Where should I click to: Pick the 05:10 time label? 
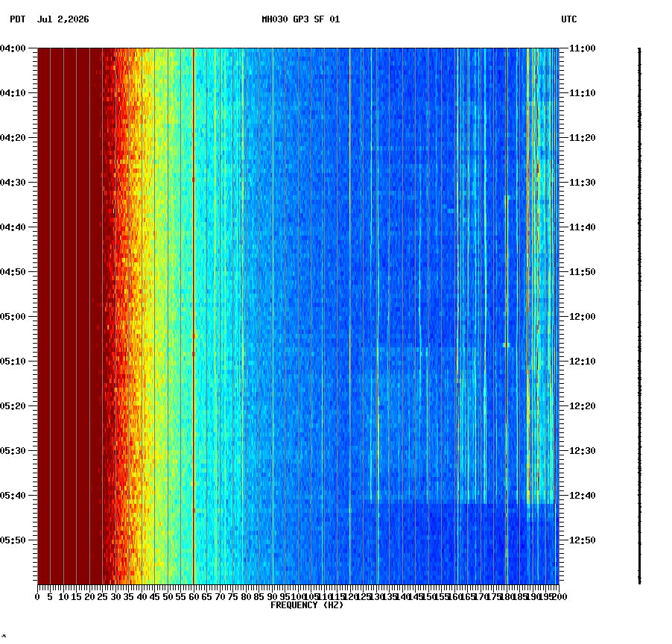click(x=13, y=361)
